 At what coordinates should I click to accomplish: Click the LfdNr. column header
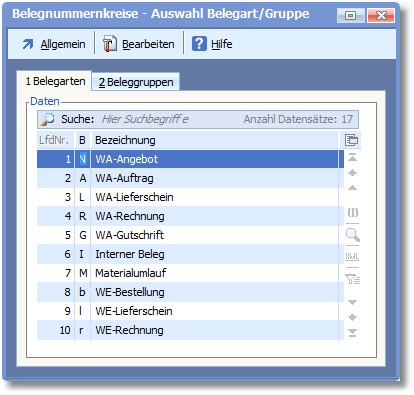pyautogui.click(x=55, y=140)
